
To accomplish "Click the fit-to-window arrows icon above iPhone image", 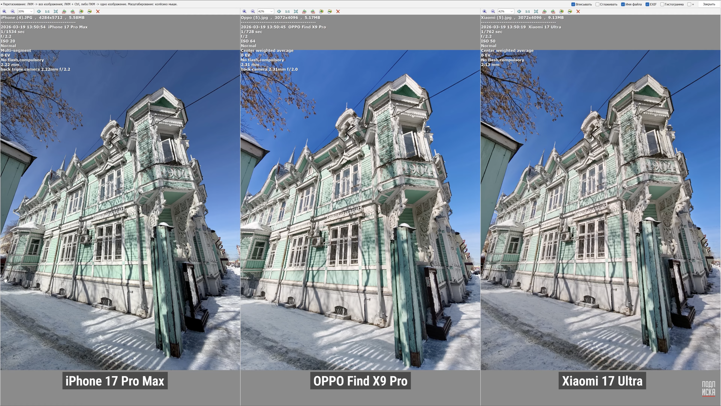I will coord(56,11).
